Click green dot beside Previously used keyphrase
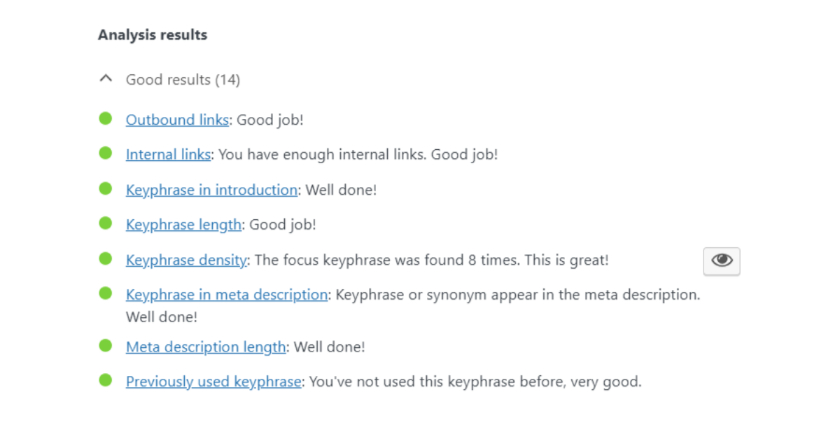 (x=106, y=381)
